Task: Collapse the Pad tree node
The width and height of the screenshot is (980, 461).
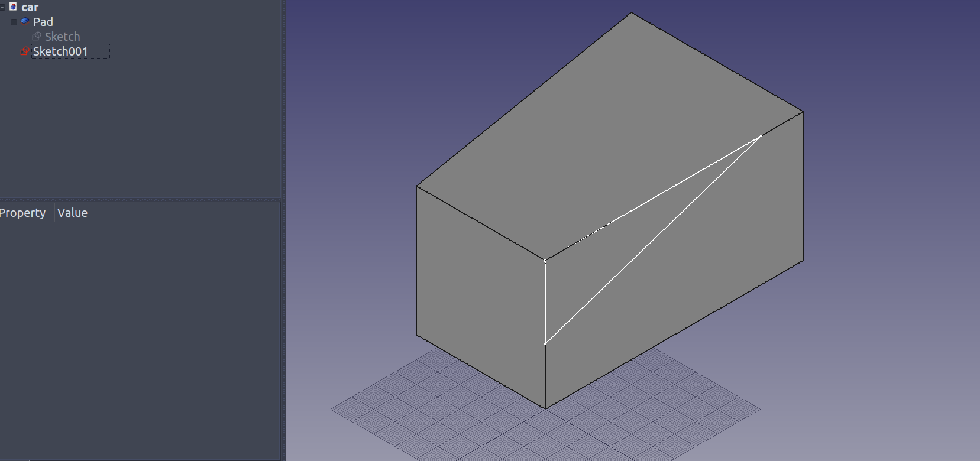Action: (14, 22)
